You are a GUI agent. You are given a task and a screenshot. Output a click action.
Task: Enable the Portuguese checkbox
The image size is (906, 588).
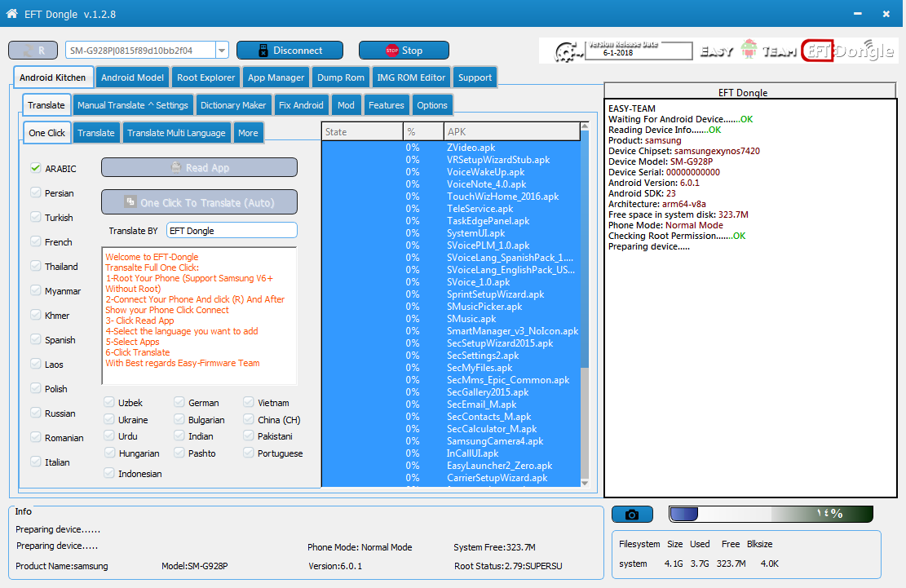point(249,453)
